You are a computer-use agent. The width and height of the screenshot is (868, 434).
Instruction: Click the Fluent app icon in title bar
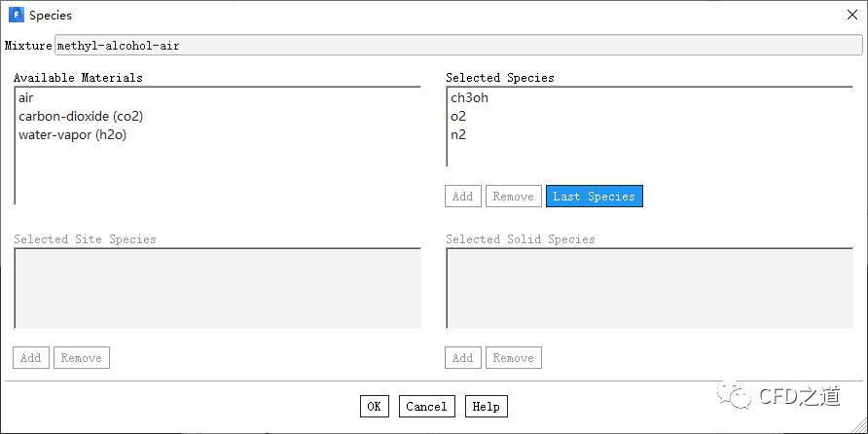(16, 15)
